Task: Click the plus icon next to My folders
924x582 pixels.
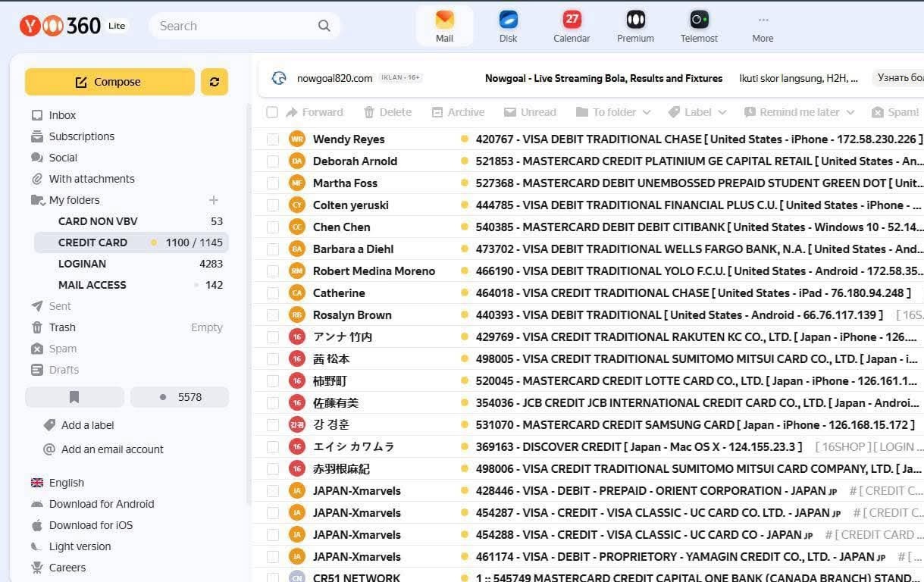Action: tap(214, 200)
